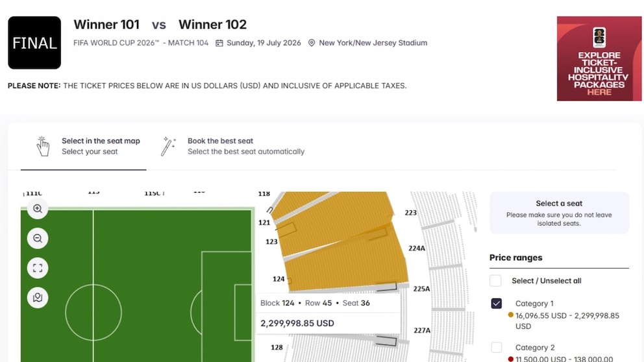The width and height of the screenshot is (644, 362).
Task: Click the FINAL match badge
Action: point(34,43)
